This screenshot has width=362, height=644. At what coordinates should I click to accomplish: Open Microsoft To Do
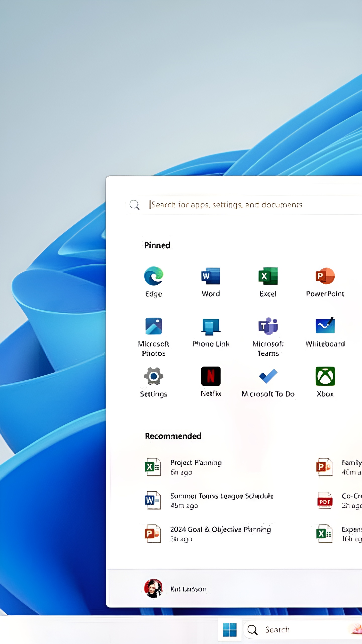click(268, 382)
